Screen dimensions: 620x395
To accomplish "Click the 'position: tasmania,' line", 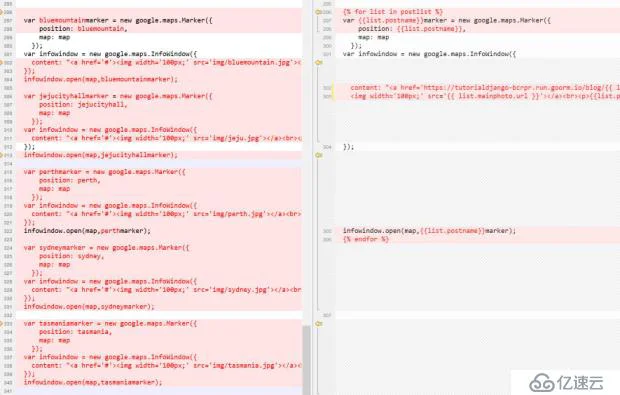I will tap(75, 332).
